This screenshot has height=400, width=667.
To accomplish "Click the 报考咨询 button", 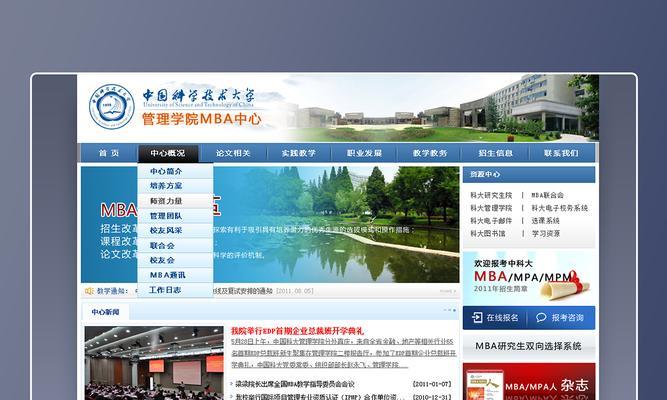I will point(561,317).
